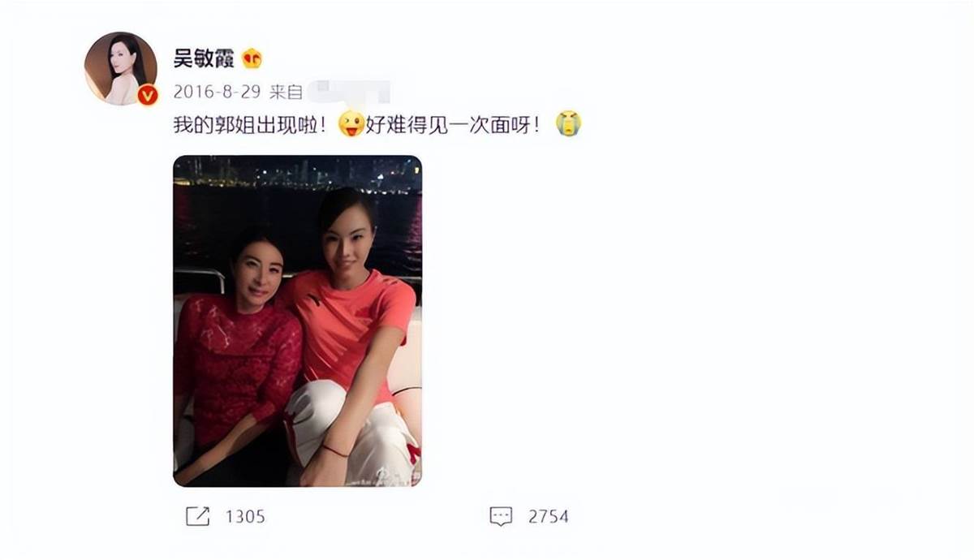Open the 吴敏霞 username link

coord(203,58)
